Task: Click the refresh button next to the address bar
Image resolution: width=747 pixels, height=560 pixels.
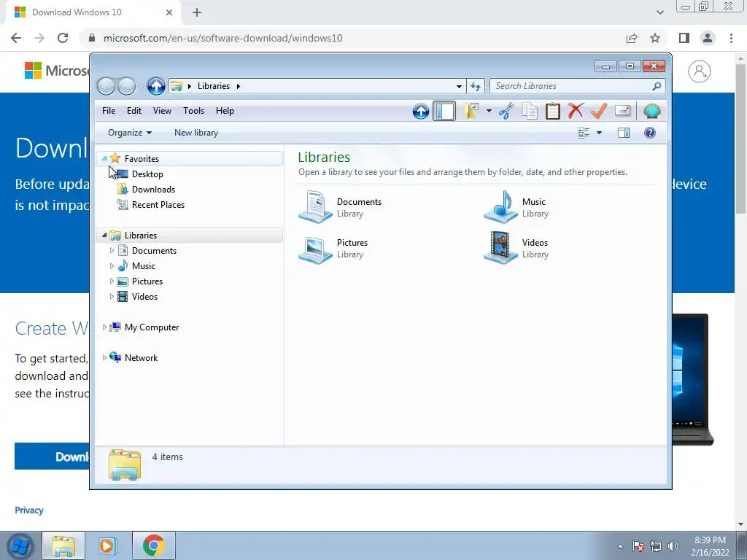Action: (476, 86)
